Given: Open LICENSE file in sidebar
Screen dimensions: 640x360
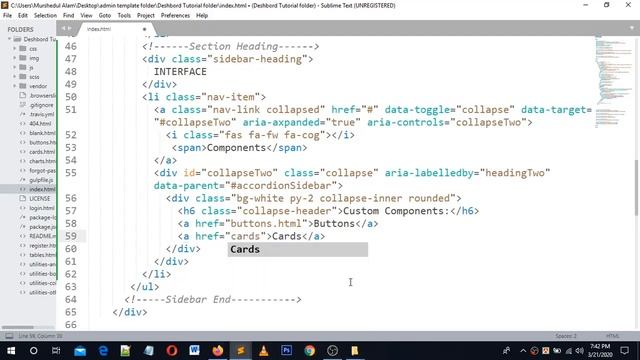Looking at the screenshot, I should pyautogui.click(x=40, y=199).
